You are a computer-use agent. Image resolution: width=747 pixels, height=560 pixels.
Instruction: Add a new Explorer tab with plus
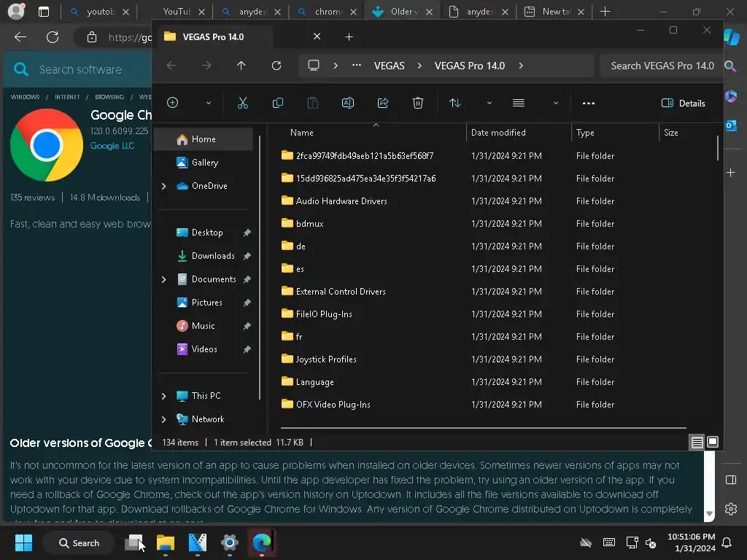349,36
